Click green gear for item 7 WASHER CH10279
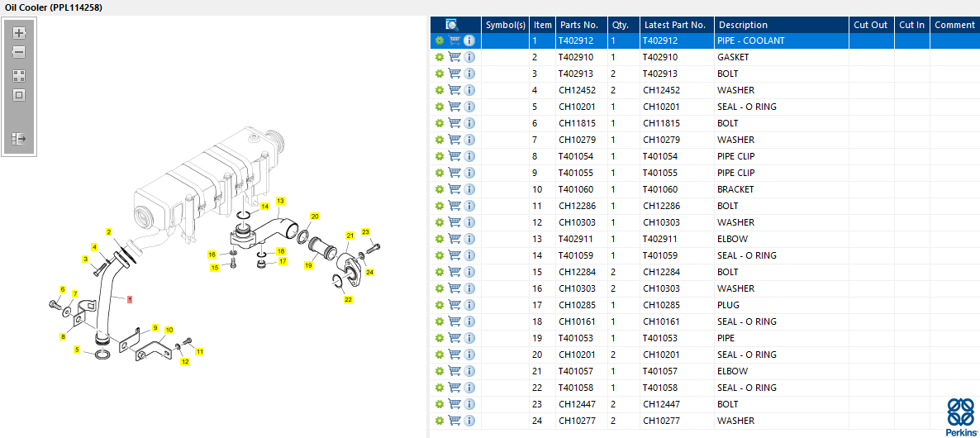This screenshot has width=980, height=438. tap(440, 140)
